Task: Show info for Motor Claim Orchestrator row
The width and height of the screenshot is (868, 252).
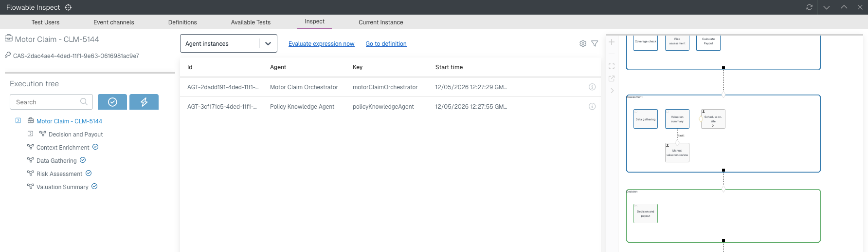Action: coord(592,87)
